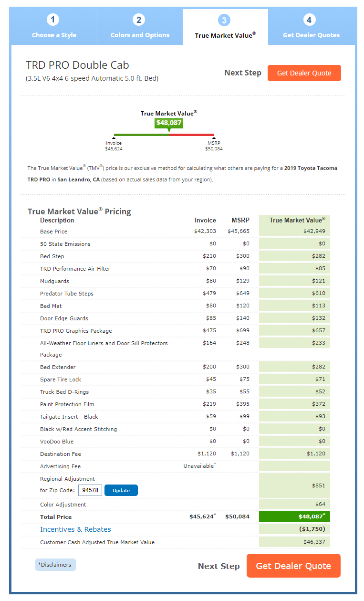The image size is (364, 601).
Task: Click the True Market Value column header
Action: click(297, 220)
